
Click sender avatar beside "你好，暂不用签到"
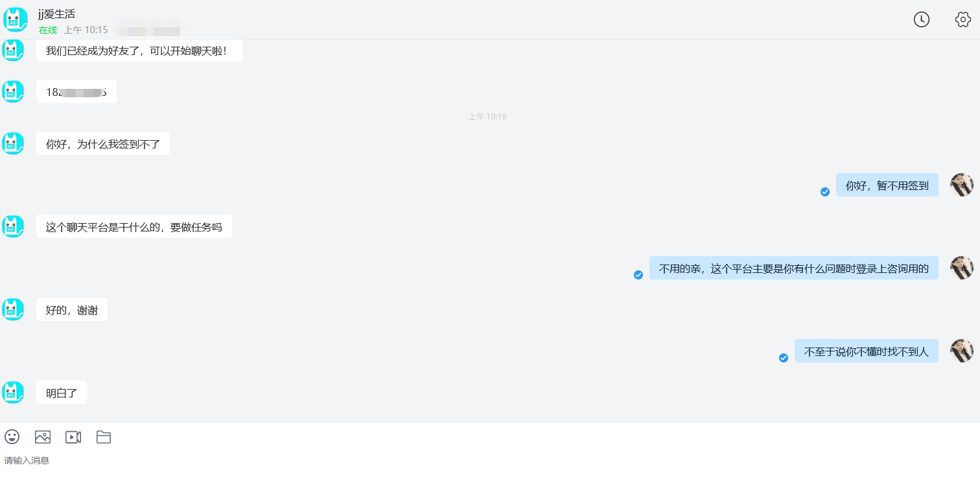tap(961, 185)
